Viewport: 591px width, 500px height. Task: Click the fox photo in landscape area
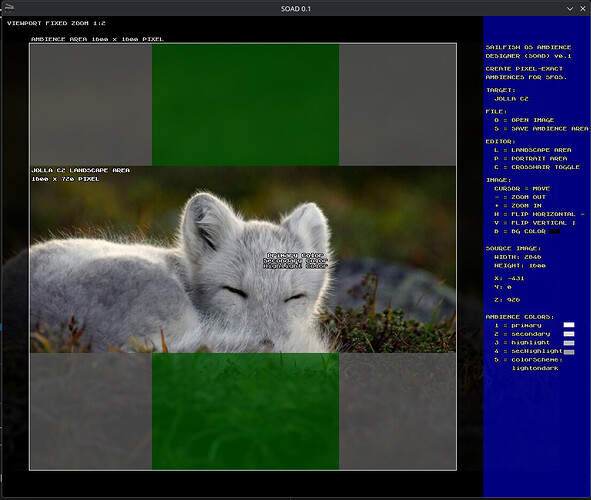click(x=243, y=260)
